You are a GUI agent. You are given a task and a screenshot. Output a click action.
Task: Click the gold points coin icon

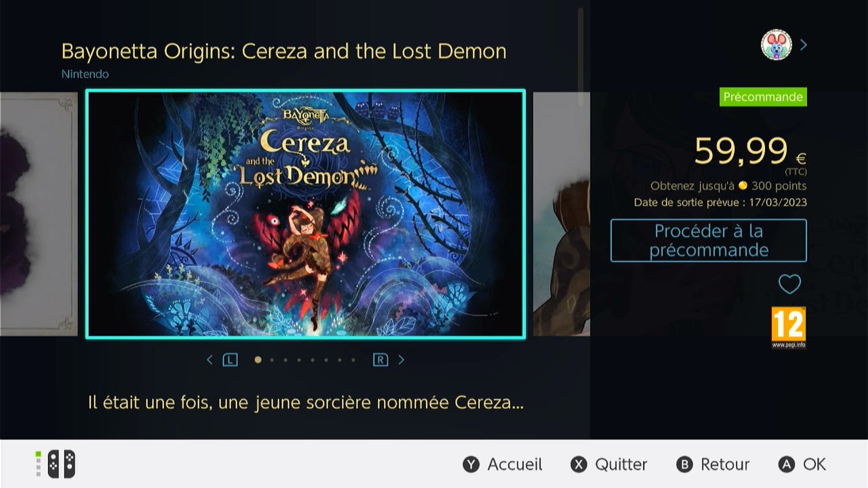click(743, 186)
